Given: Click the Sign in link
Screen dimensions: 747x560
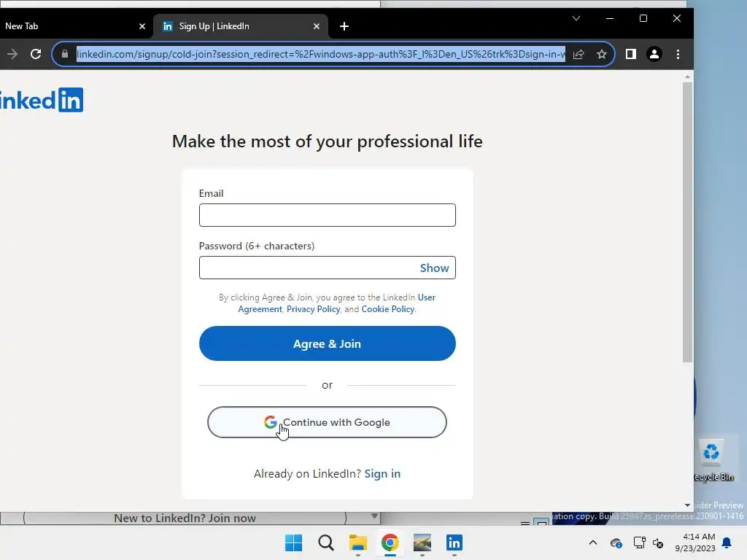Looking at the screenshot, I should (382, 474).
